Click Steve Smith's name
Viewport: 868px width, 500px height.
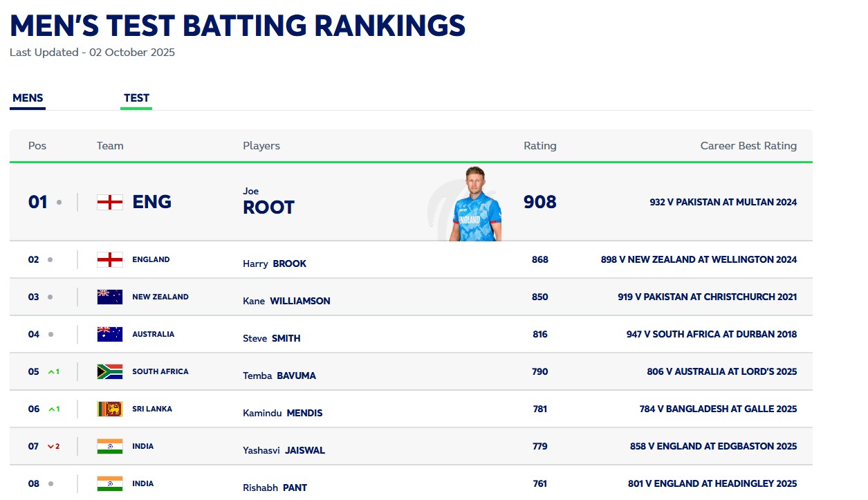pos(272,338)
